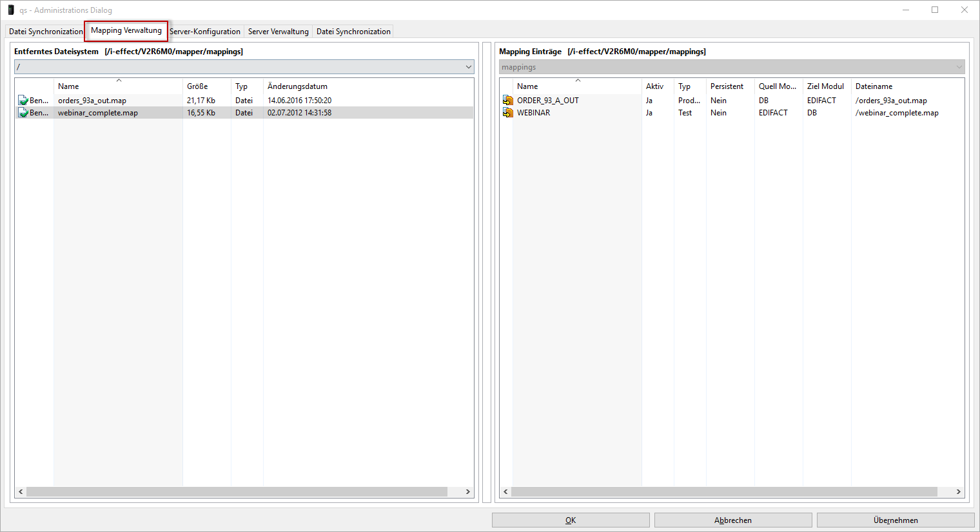The width and height of the screenshot is (980, 532).
Task: Select the /webinar_complete.map Dateiname cell
Action: [x=897, y=113]
